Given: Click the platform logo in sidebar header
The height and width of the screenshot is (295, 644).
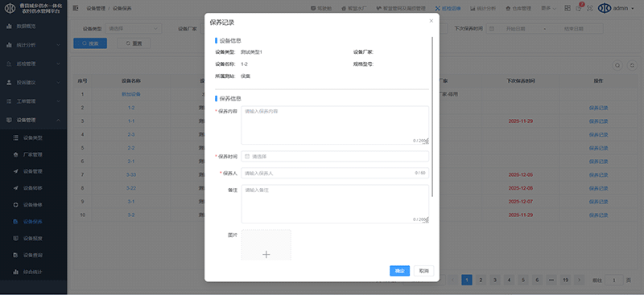Looking at the screenshot, I should 10,9.
